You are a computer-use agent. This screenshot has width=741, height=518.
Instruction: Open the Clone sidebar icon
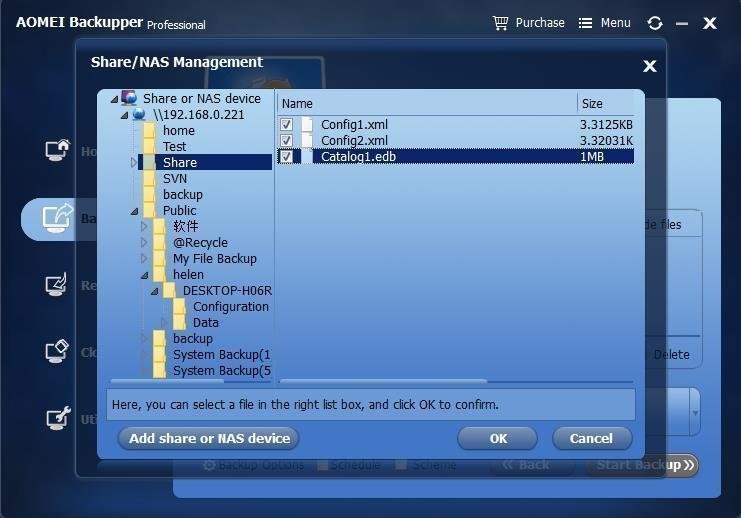(57, 352)
